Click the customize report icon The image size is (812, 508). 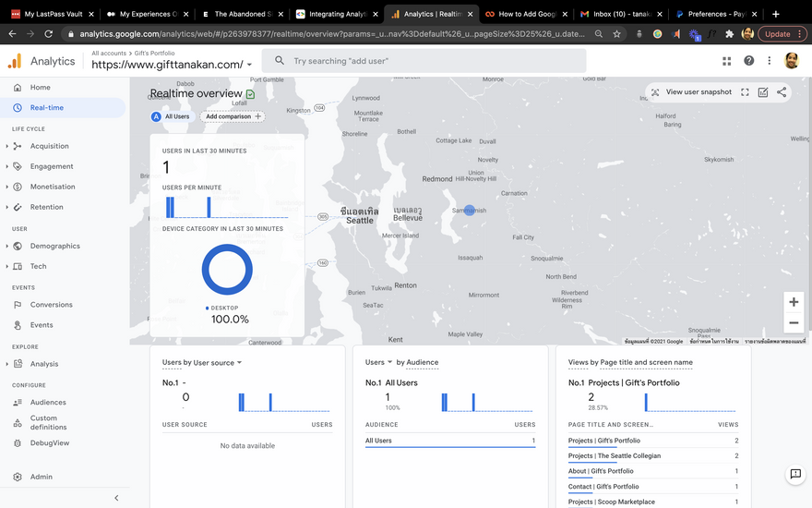(x=763, y=92)
